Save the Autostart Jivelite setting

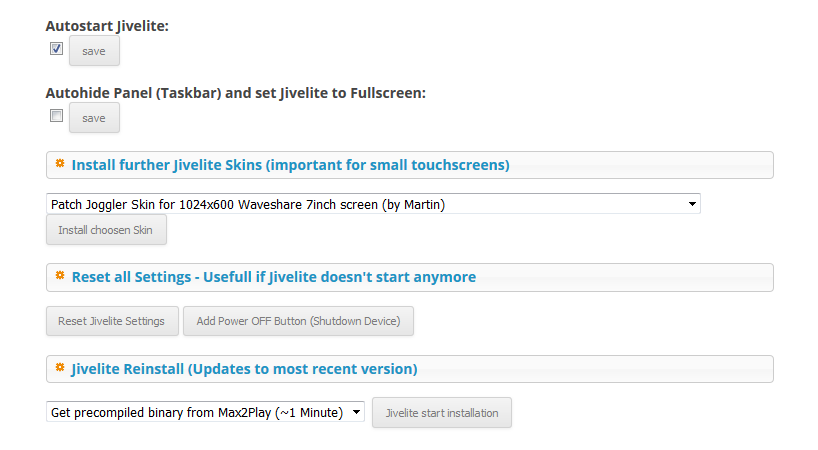tap(94, 51)
